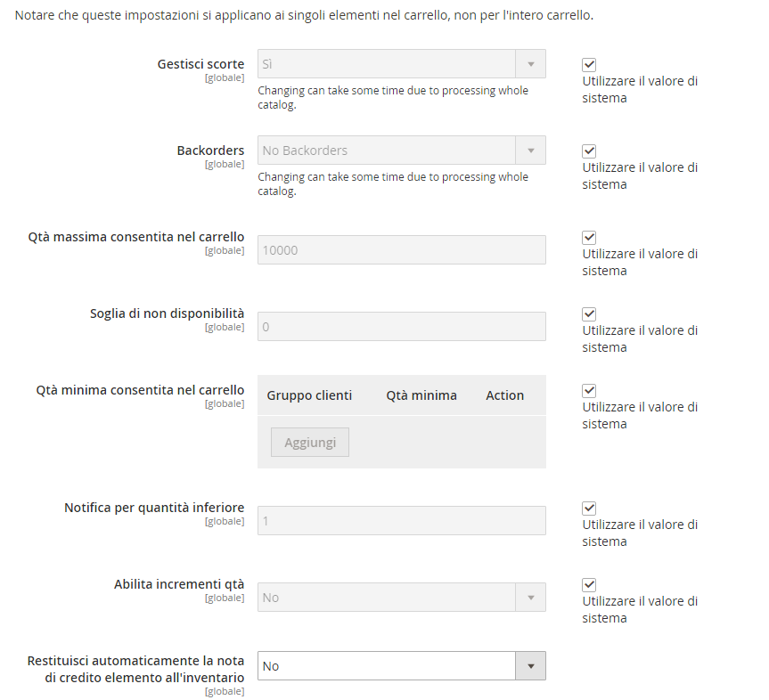Image resolution: width=769 pixels, height=700 pixels.
Task: Toggle the Abilita incrementi qtà system checkbox
Action: (589, 584)
